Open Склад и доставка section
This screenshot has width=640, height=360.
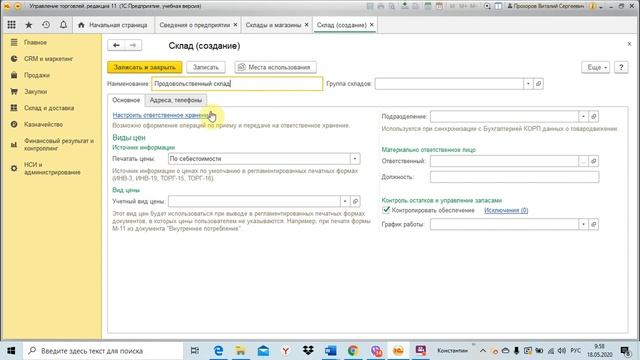49,108
